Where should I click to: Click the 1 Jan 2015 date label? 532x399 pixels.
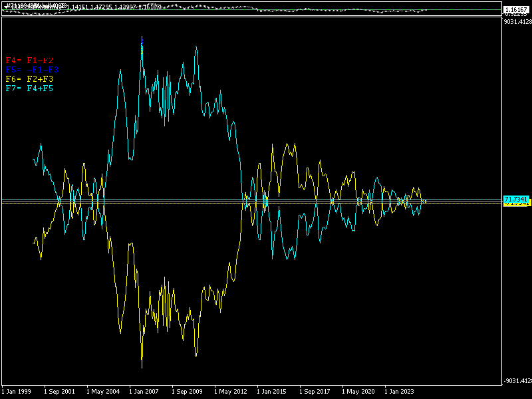271,392
